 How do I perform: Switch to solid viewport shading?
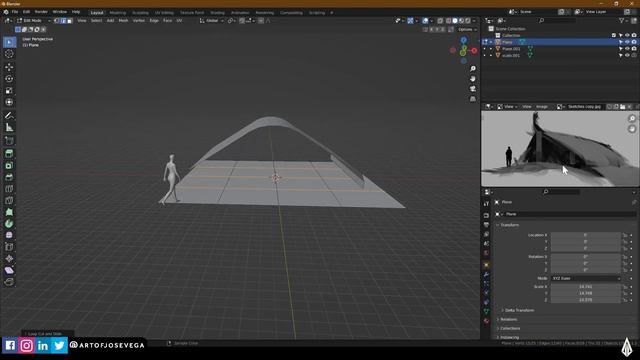click(455, 20)
